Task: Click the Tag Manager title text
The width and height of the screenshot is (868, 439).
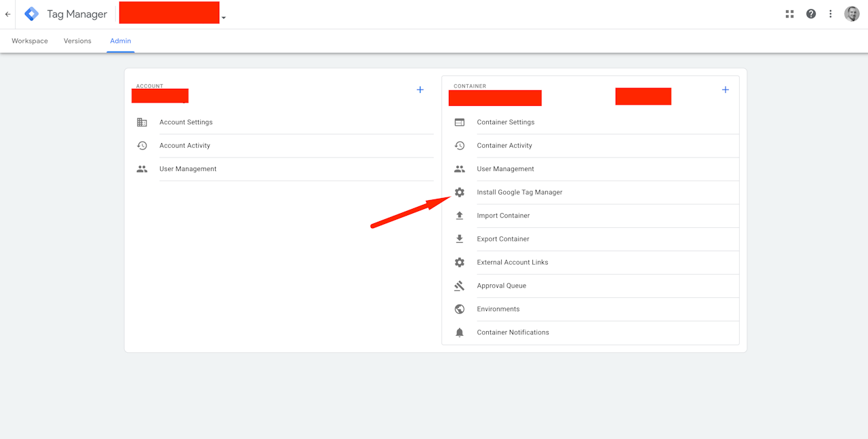Action: 77,14
